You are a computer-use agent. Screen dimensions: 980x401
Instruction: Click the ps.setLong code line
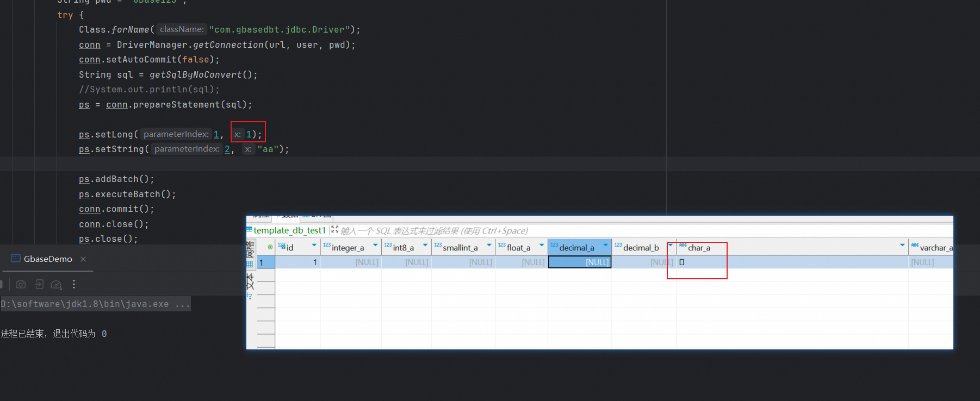pyautogui.click(x=170, y=134)
